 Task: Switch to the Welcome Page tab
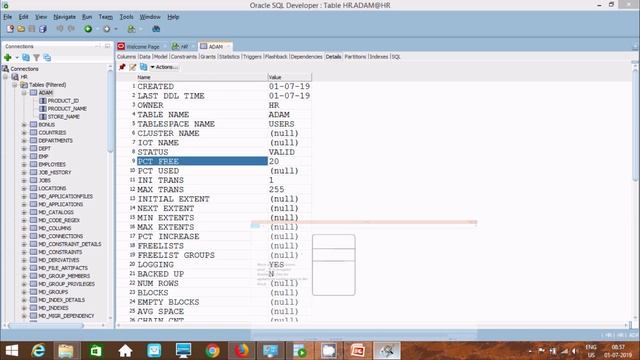pos(142,47)
